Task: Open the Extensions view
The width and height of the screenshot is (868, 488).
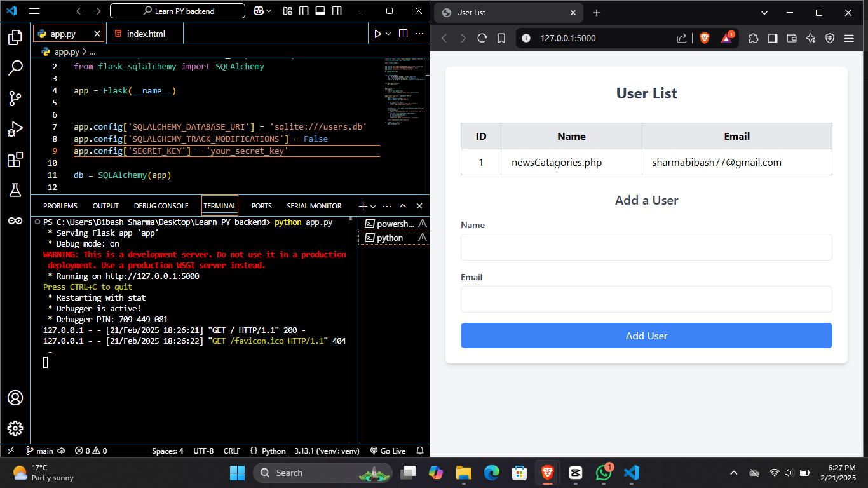Action: (15, 159)
